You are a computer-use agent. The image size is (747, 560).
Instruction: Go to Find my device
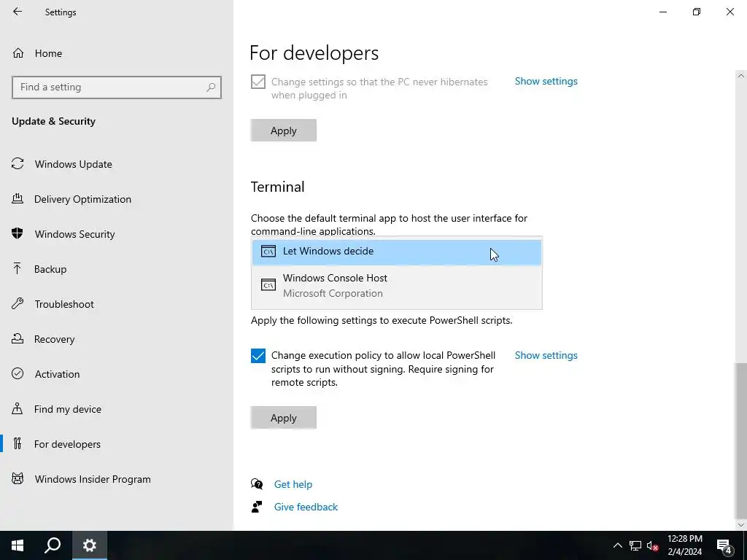coord(67,409)
